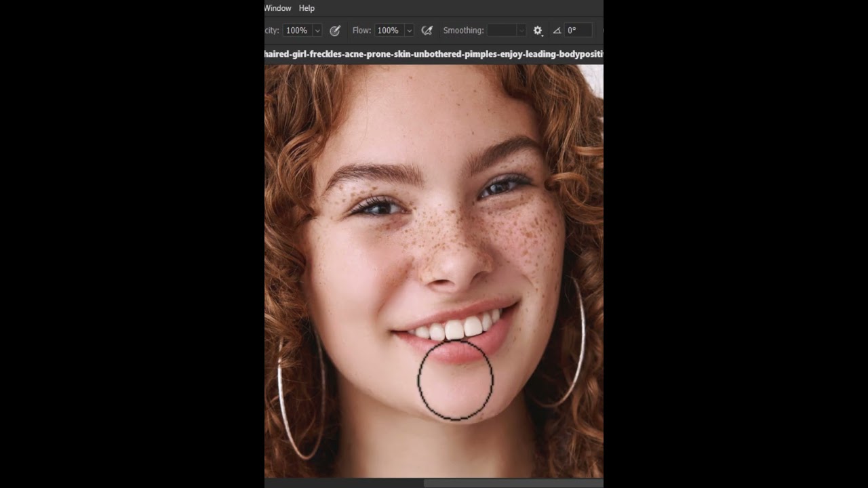
Task: Expand the Flow slider dropdown arrow
Action: (409, 30)
